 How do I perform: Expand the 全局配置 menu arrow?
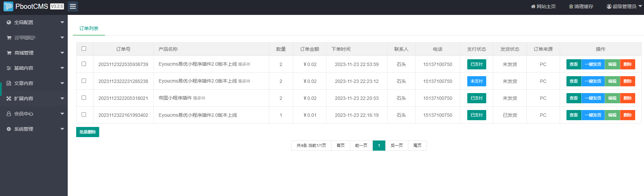pyautogui.click(x=62, y=22)
